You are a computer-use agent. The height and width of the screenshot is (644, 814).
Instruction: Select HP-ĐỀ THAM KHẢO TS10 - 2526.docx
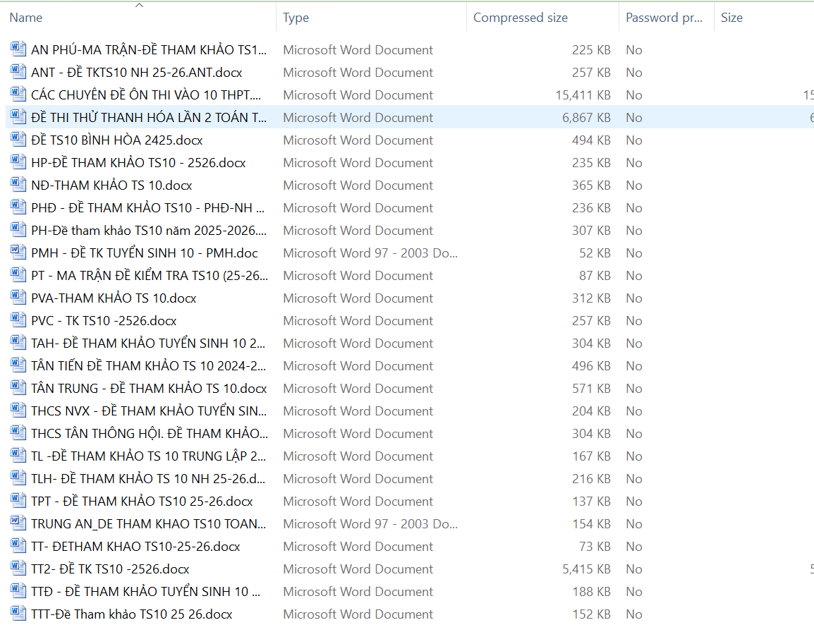(x=138, y=163)
